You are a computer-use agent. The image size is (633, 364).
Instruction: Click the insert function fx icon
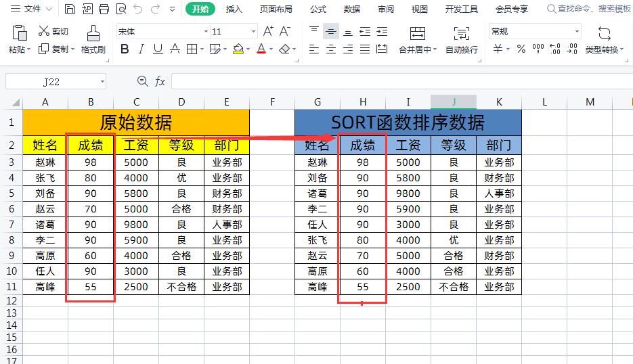pos(160,81)
